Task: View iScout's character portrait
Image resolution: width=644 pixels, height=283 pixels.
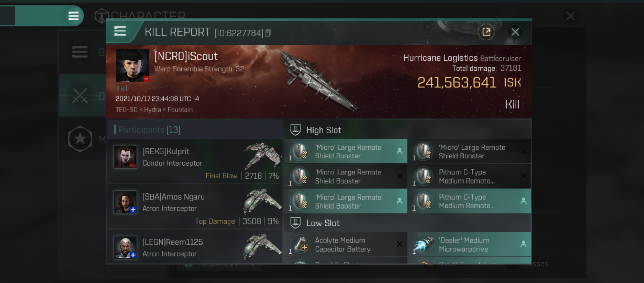Action: coord(132,65)
